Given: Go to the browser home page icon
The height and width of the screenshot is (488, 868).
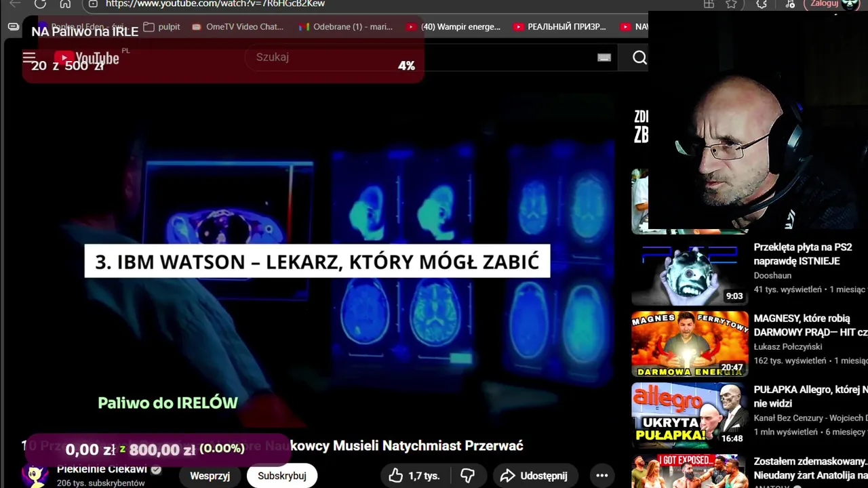Looking at the screenshot, I should (65, 3).
